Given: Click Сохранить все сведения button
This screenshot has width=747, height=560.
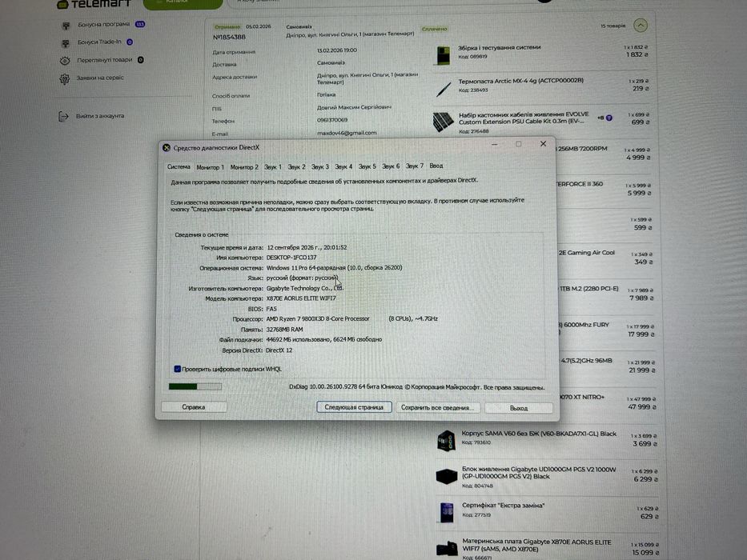Looking at the screenshot, I should click(x=437, y=408).
